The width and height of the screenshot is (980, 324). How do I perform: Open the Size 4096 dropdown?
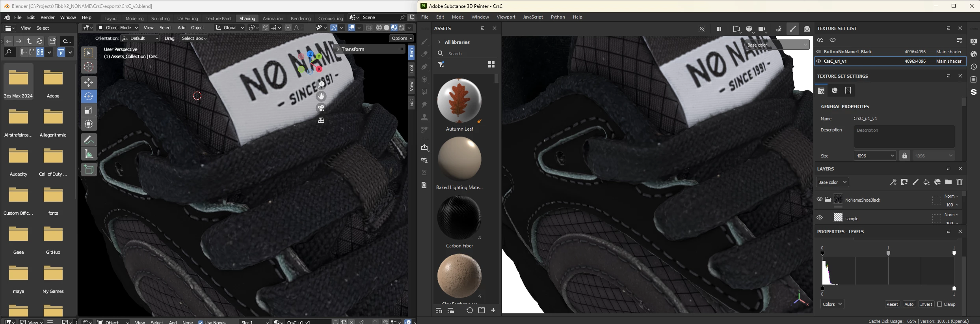875,155
